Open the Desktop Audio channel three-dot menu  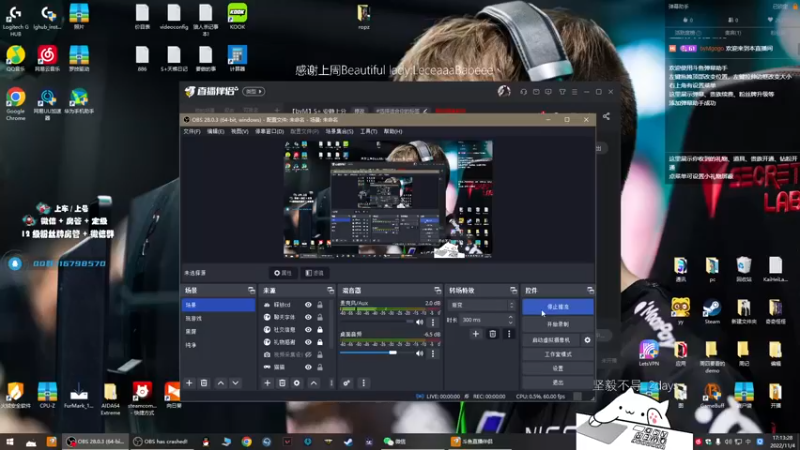point(433,353)
